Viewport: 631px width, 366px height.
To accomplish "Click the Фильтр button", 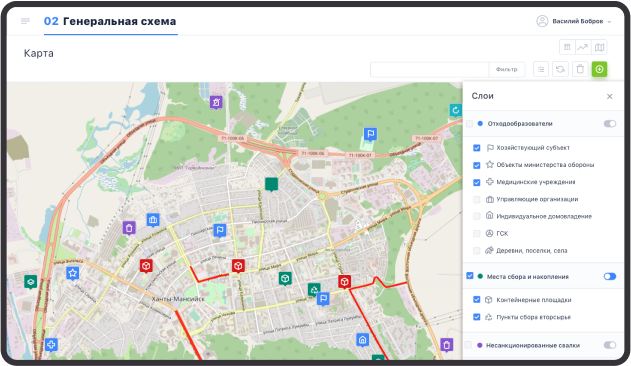I will point(507,69).
